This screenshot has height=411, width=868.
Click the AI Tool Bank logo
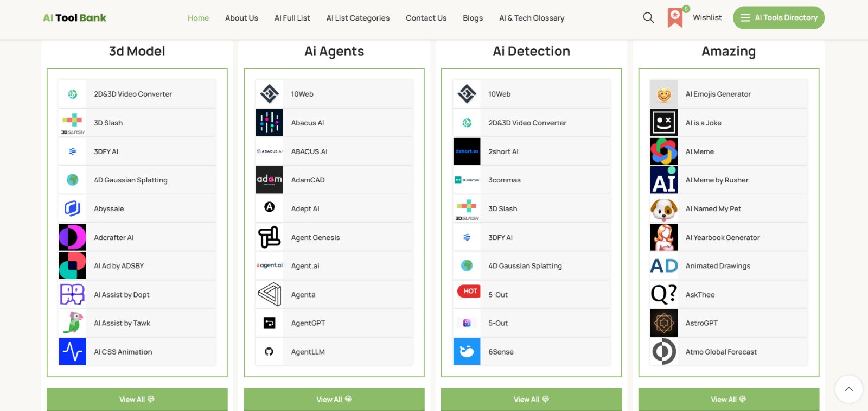[x=75, y=18]
